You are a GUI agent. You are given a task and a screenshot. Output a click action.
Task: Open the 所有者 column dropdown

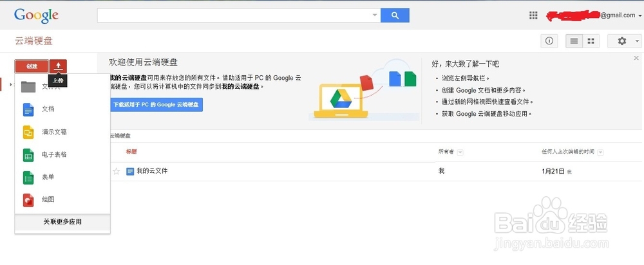pyautogui.click(x=460, y=152)
